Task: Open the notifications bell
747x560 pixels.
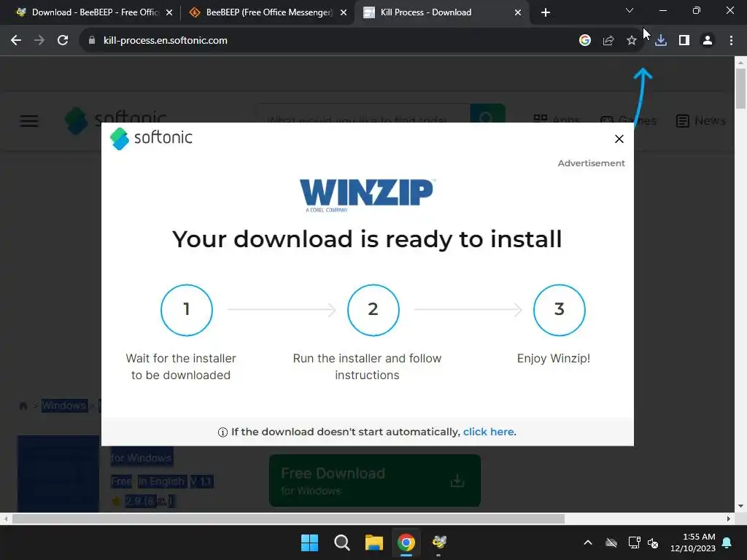Action: pyautogui.click(x=727, y=542)
